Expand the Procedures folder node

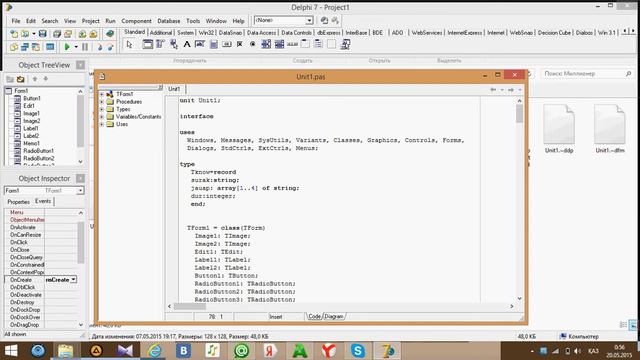[x=102, y=102]
